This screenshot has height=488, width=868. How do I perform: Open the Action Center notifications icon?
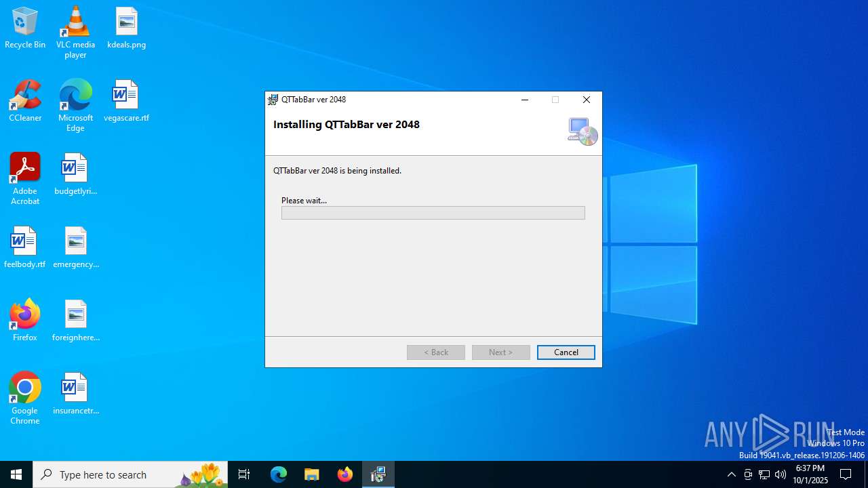[x=846, y=474]
